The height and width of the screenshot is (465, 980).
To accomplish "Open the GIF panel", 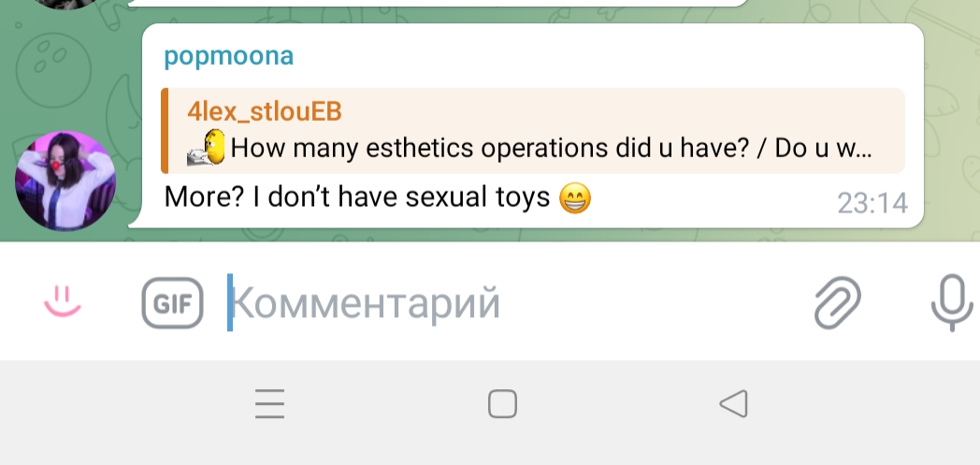I will [172, 303].
